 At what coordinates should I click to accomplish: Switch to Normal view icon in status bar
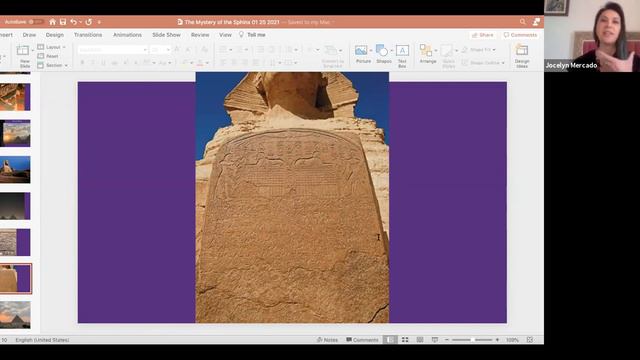pyautogui.click(x=390, y=340)
